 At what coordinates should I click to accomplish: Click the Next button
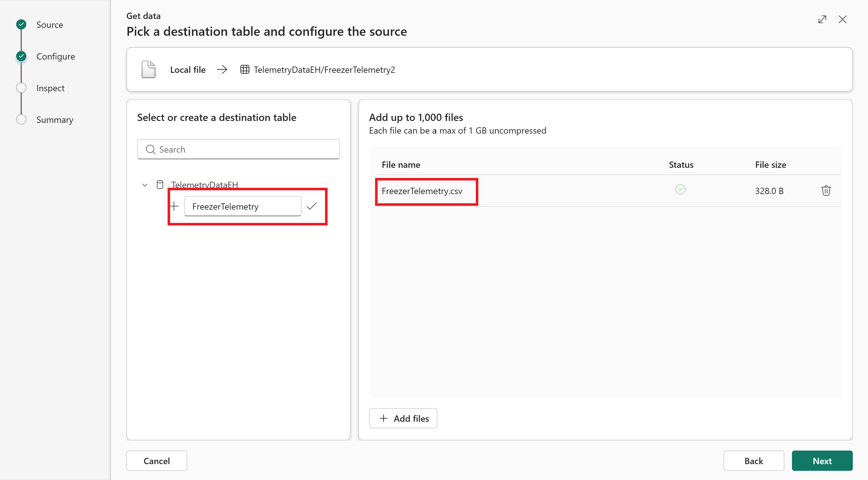[822, 460]
